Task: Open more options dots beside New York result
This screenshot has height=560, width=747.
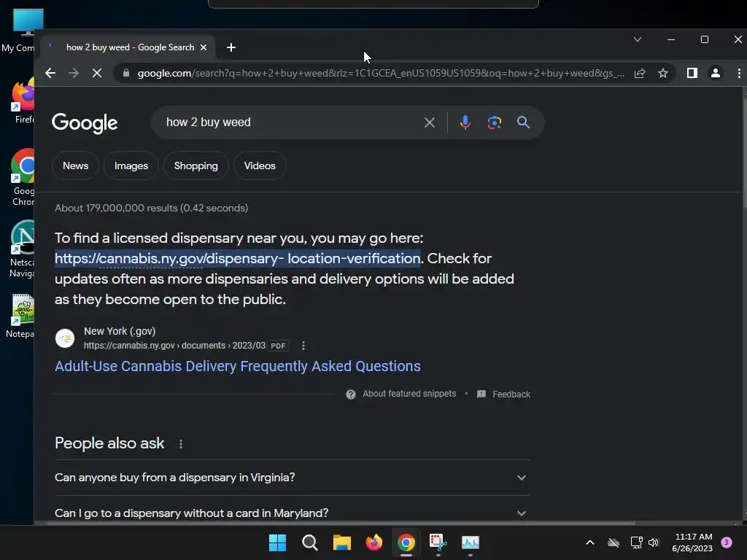Action: coord(303,346)
